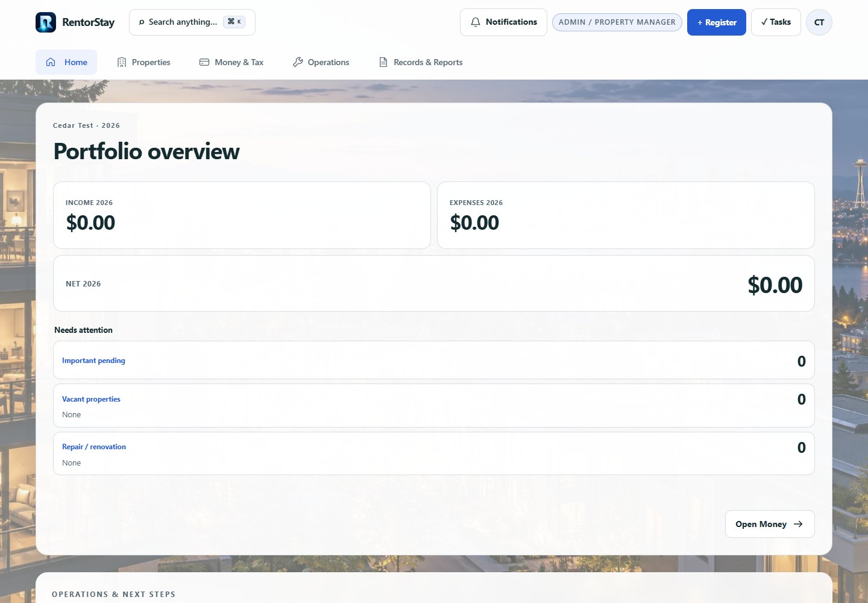Click the wrench icon beside Operations

point(298,62)
